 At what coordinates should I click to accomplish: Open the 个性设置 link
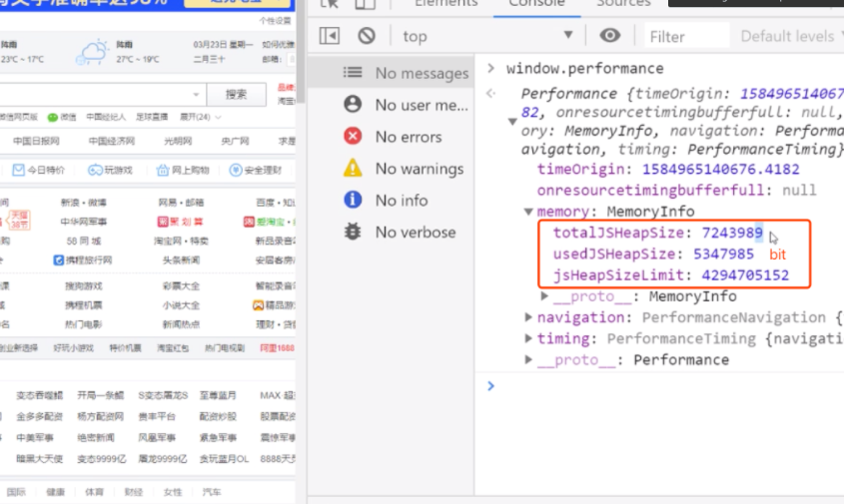pyautogui.click(x=275, y=20)
